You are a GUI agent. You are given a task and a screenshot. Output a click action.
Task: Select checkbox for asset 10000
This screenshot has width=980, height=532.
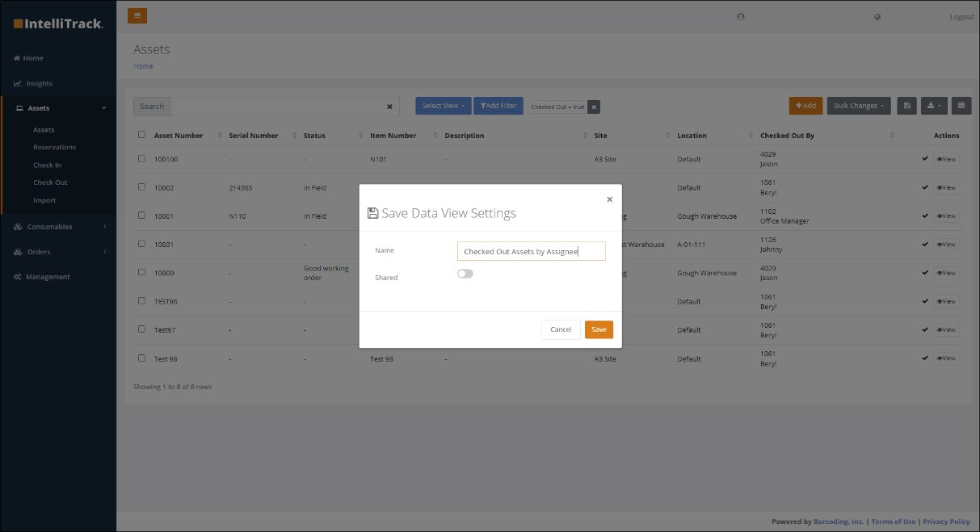pyautogui.click(x=142, y=272)
